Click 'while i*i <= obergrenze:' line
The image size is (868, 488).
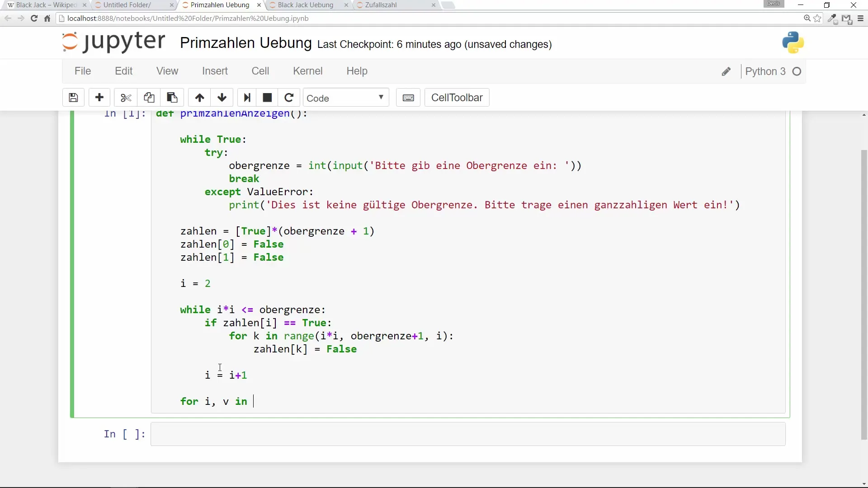click(253, 310)
